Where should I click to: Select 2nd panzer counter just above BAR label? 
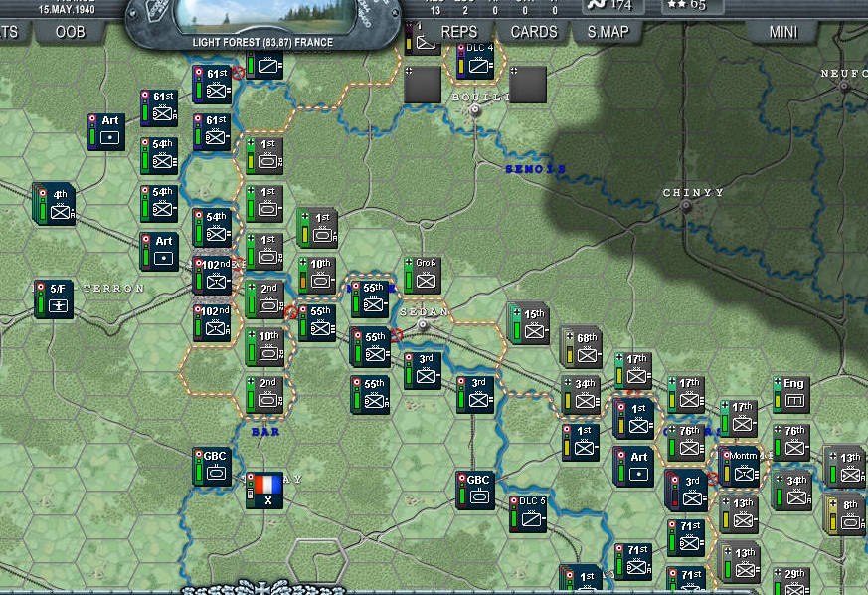(x=264, y=394)
